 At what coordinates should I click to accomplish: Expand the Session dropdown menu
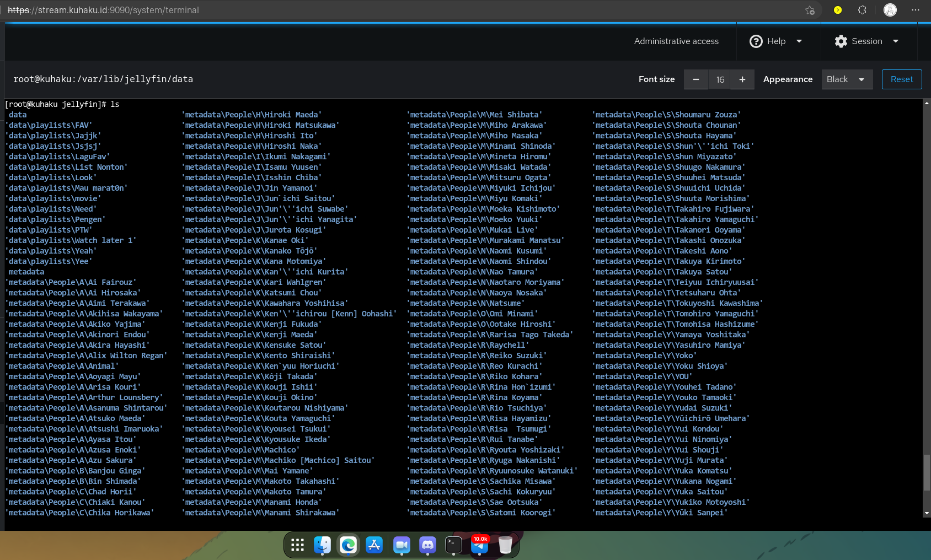[896, 41]
